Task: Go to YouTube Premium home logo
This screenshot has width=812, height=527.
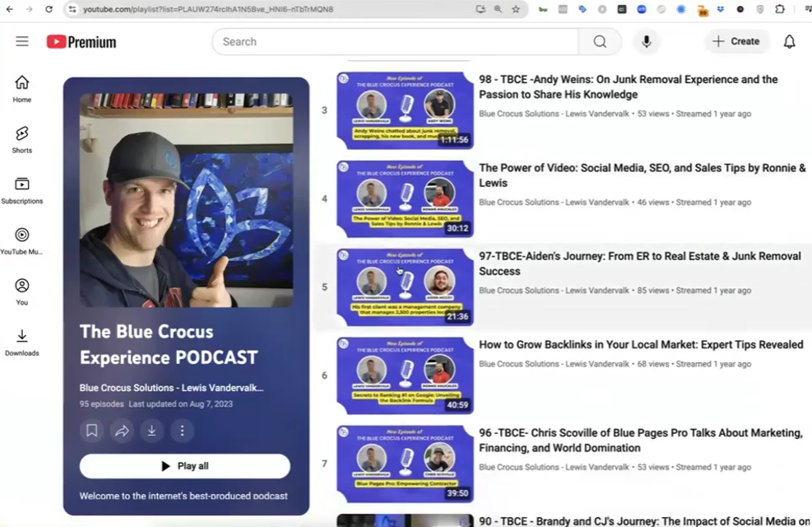Action: (x=81, y=41)
